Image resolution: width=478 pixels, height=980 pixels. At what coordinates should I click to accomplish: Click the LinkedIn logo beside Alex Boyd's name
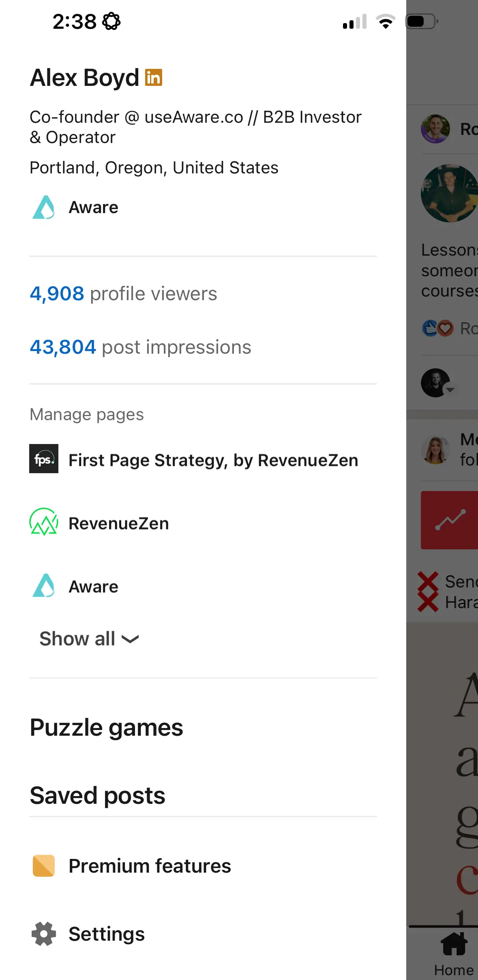153,77
